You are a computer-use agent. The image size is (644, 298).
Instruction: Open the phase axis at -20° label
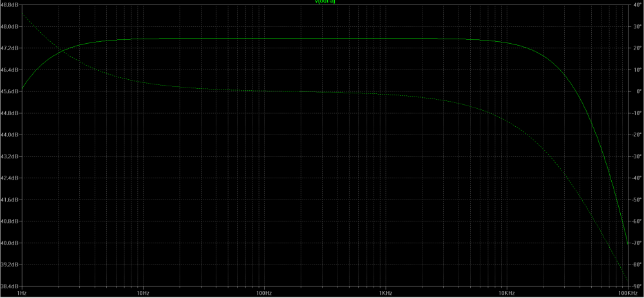[636, 135]
